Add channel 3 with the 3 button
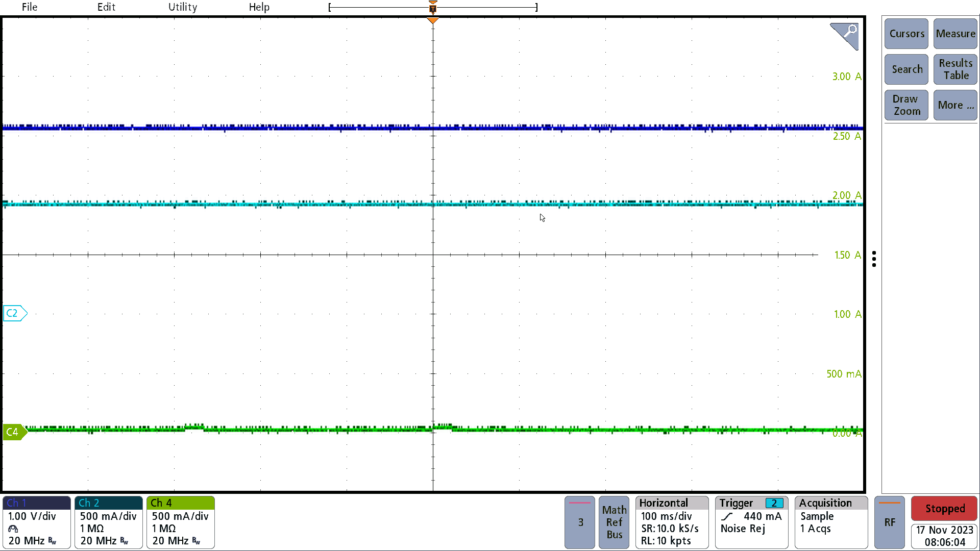The height and width of the screenshot is (551, 980). coord(580,522)
